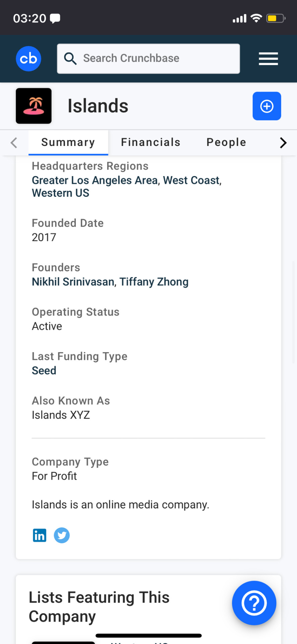Viewport: 297px width, 644px height.
Task: Tap the magnifying glass search icon
Action: coord(70,58)
